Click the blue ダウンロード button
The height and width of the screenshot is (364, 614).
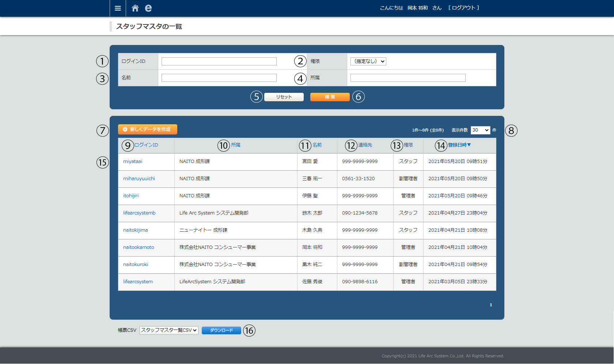point(221,330)
